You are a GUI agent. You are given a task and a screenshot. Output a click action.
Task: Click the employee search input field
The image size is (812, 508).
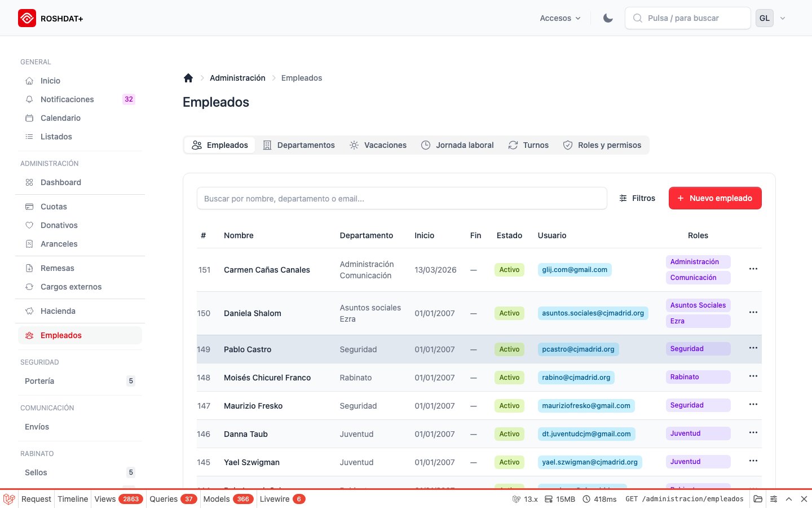(x=401, y=198)
